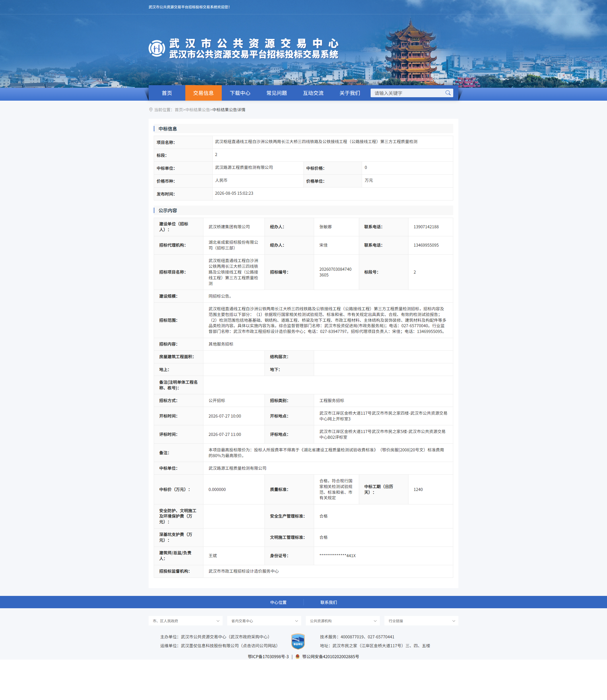Open the 鄂公网安备42010202002885号 link

[x=330, y=656]
